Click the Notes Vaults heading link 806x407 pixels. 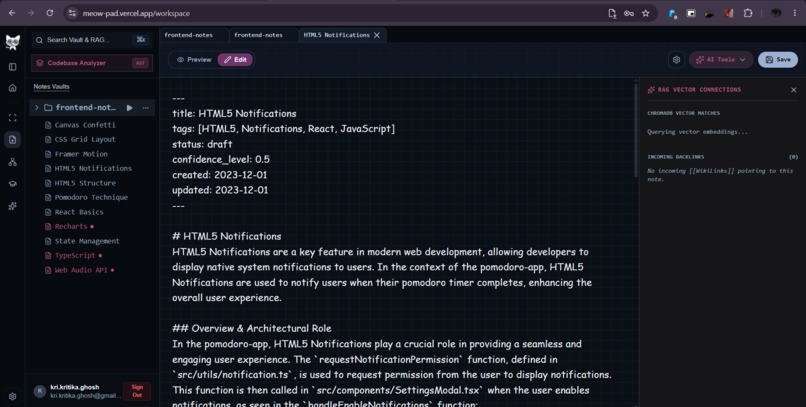[x=51, y=87]
